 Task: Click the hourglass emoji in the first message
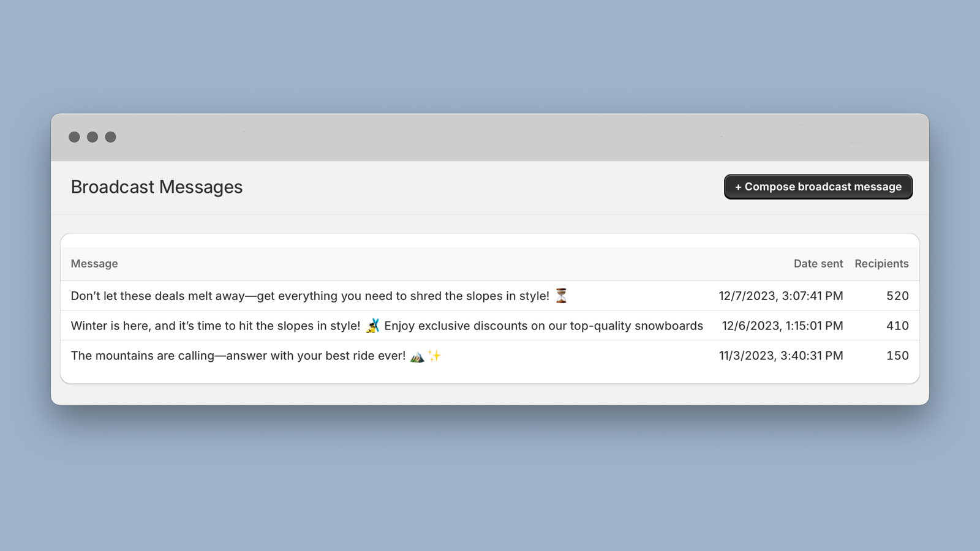coord(561,296)
